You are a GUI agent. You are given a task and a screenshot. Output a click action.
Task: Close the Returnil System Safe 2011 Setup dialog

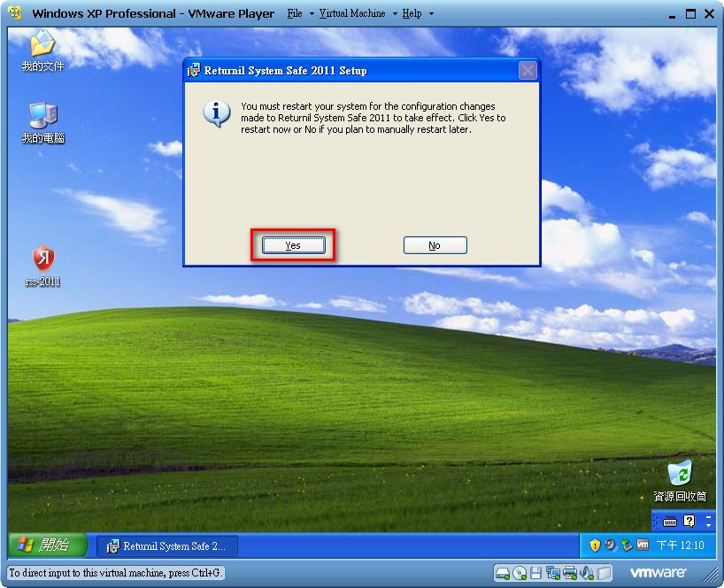[x=528, y=71]
